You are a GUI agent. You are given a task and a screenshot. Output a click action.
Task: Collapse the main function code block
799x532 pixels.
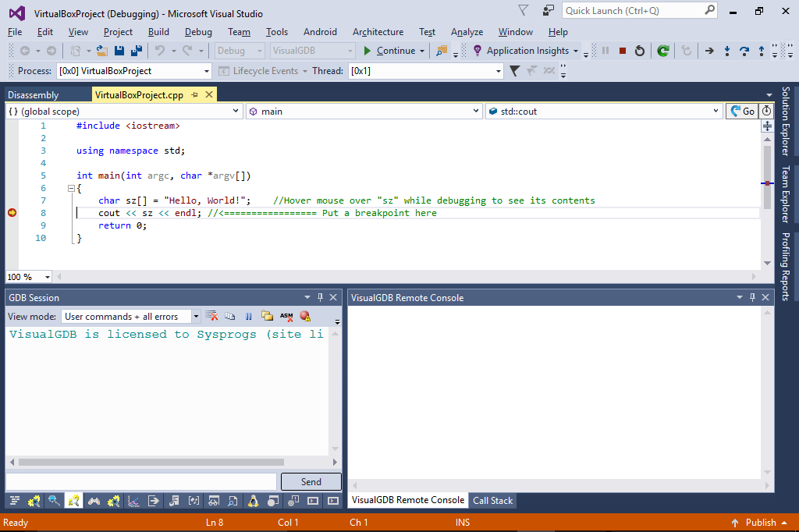click(71, 188)
